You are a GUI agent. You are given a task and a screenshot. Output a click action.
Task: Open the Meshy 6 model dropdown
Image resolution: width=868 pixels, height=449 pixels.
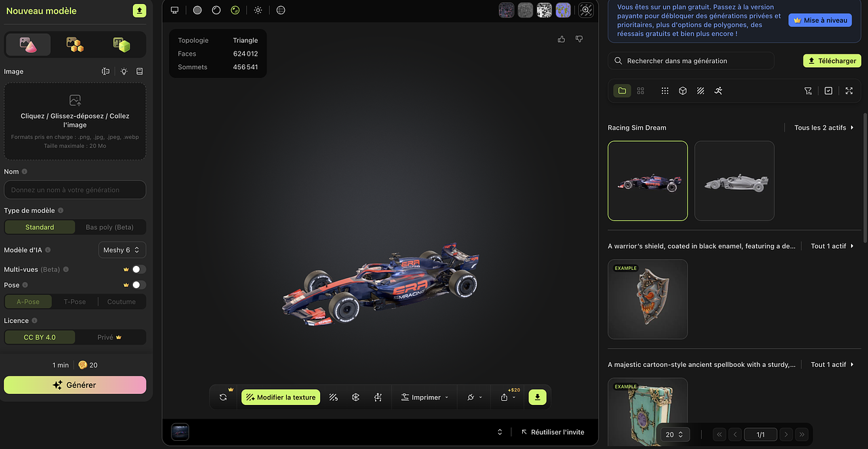pos(122,250)
